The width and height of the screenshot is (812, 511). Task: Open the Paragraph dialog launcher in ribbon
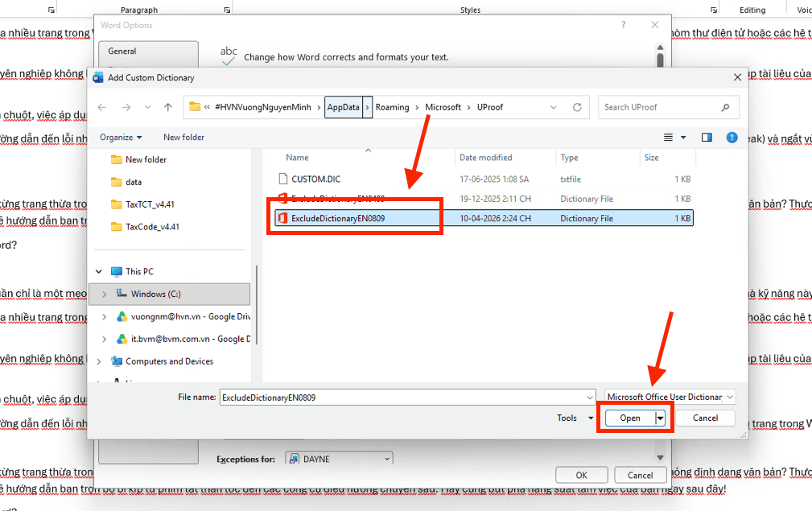[x=227, y=10]
